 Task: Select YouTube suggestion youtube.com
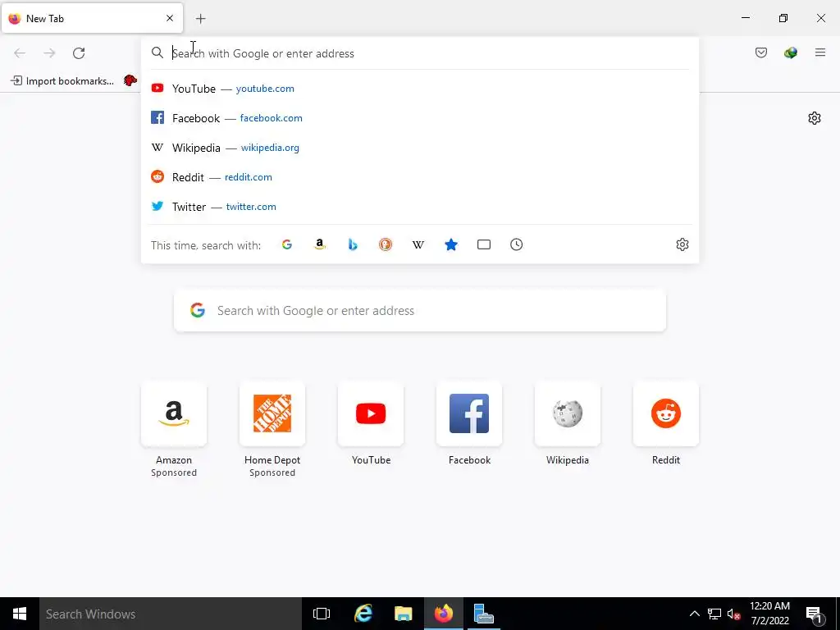pos(419,89)
